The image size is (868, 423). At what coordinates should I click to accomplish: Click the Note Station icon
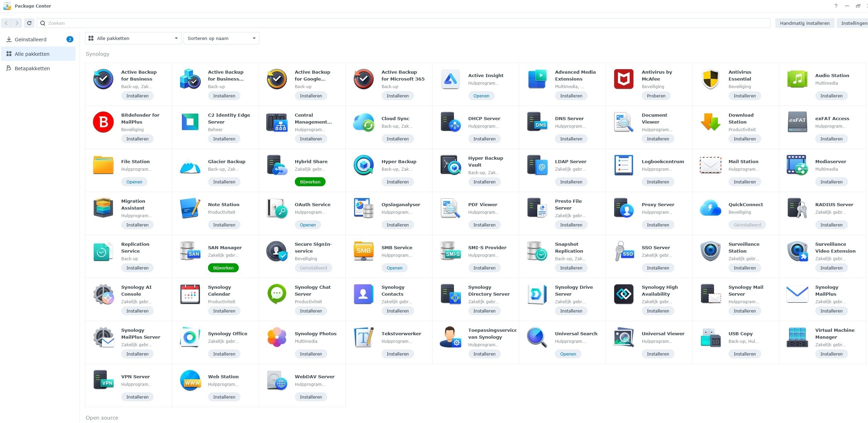190,208
